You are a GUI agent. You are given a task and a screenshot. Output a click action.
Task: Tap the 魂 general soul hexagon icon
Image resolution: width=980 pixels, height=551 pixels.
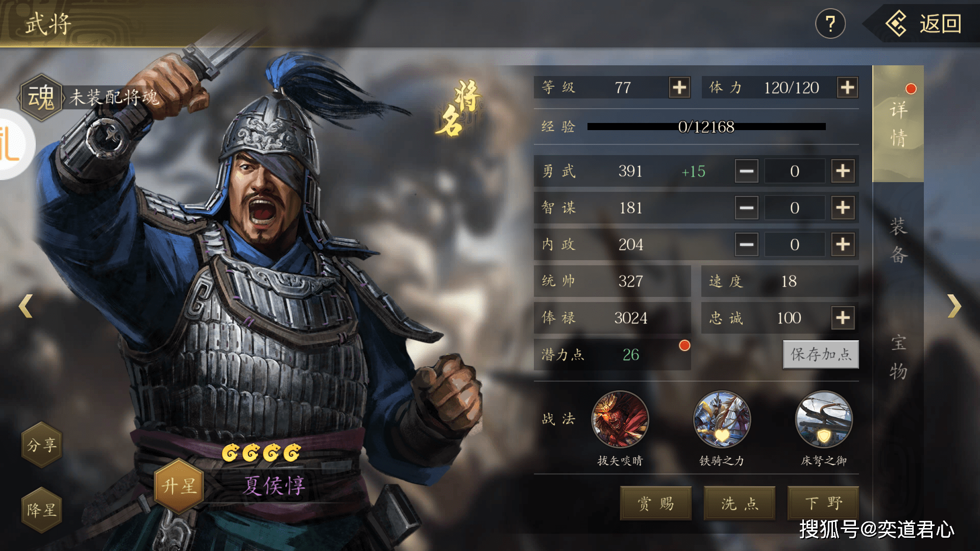click(41, 97)
